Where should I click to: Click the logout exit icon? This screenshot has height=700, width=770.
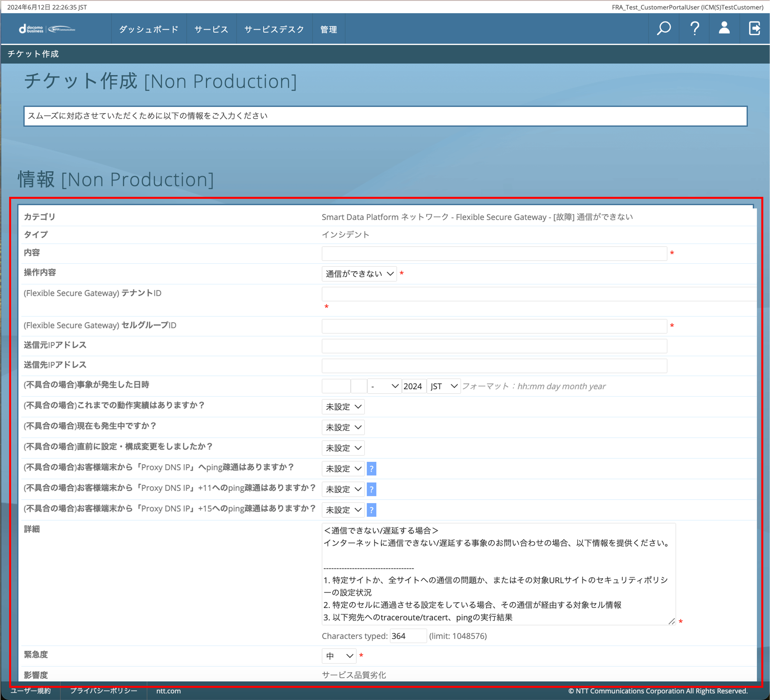point(755,28)
